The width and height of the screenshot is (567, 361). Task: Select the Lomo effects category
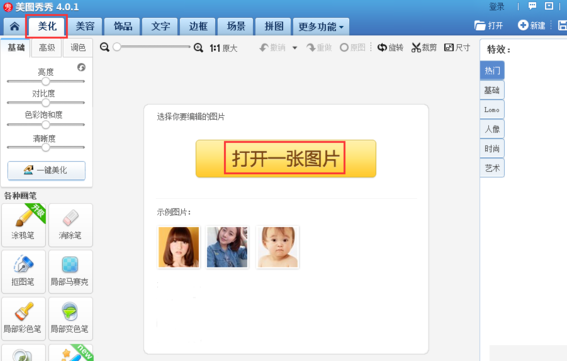pyautogui.click(x=492, y=109)
